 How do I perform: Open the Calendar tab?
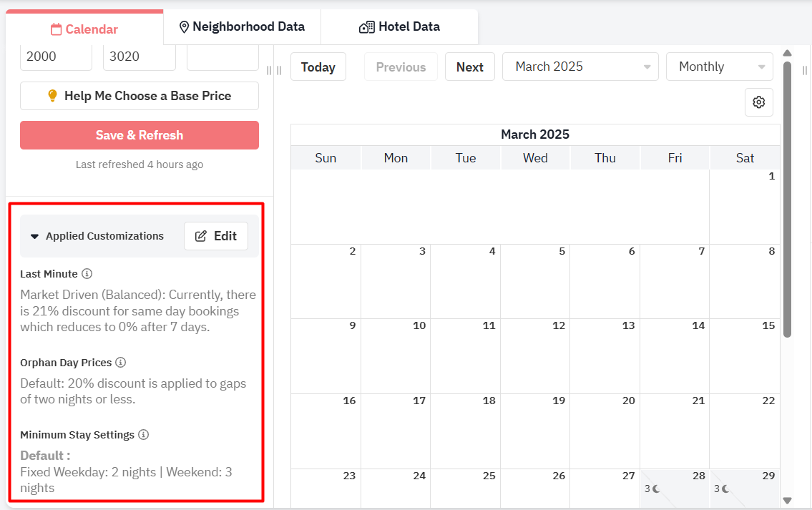coord(84,29)
